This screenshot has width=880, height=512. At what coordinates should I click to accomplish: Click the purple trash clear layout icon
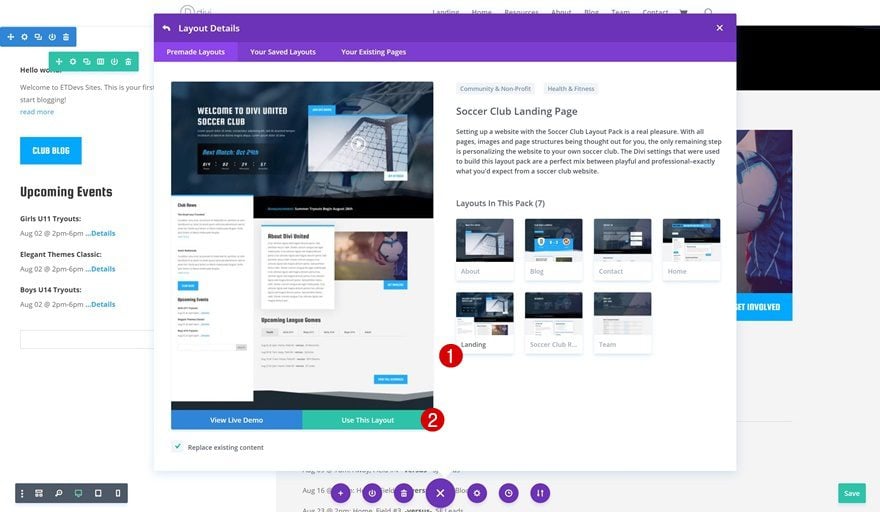tap(404, 493)
